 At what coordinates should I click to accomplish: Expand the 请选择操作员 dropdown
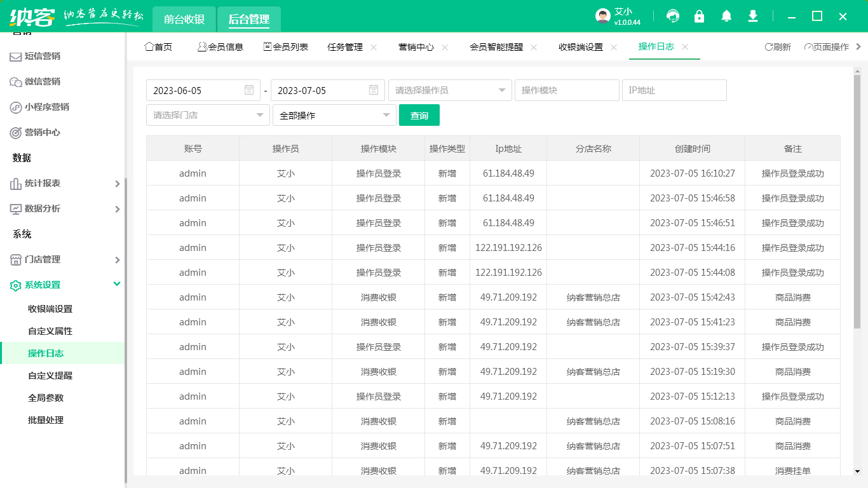pos(450,90)
